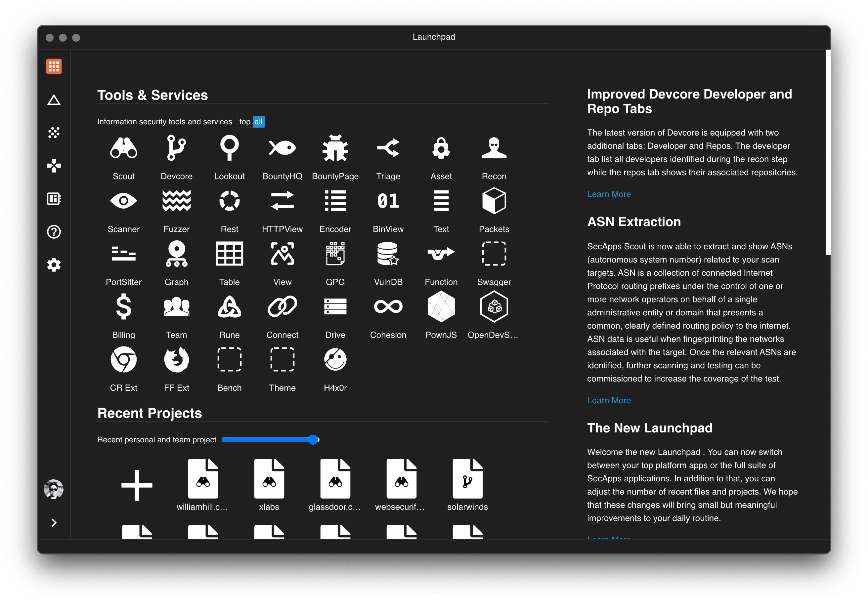This screenshot has height=603, width=868.
Task: Adjust the recent projects count slider
Action: (x=271, y=439)
